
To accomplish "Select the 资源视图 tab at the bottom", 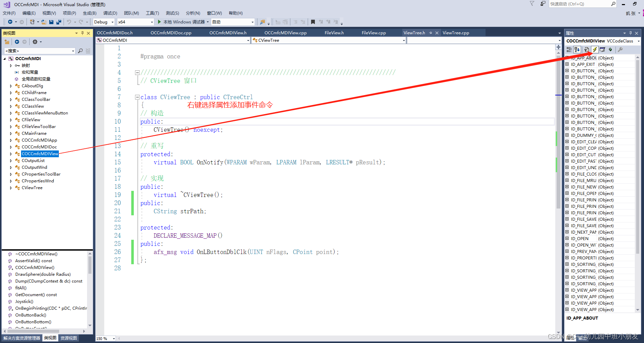I will pyautogui.click(x=68, y=338).
